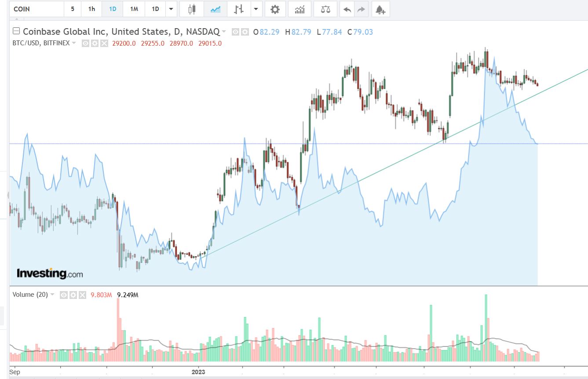The height and width of the screenshot is (379, 588).
Task: Open Coinbase Global series settings gear
Action: (245, 32)
